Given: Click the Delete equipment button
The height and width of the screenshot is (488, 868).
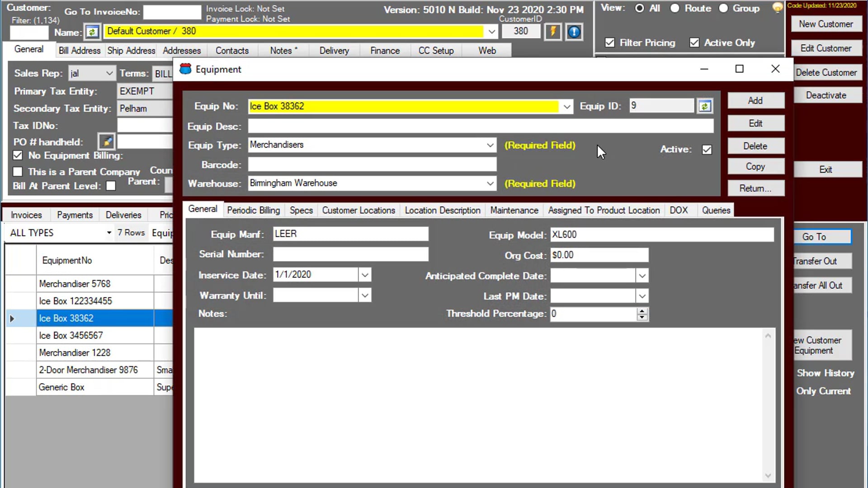Looking at the screenshot, I should pyautogui.click(x=755, y=146).
